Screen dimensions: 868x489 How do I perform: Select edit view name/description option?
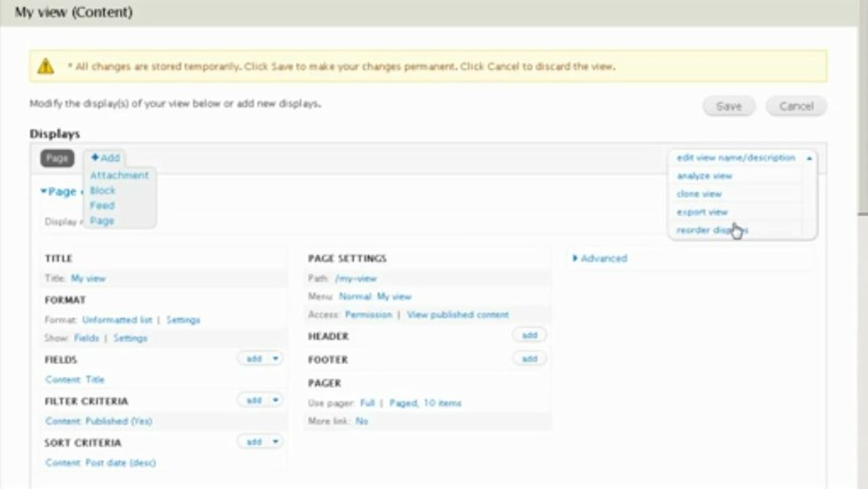(x=736, y=158)
